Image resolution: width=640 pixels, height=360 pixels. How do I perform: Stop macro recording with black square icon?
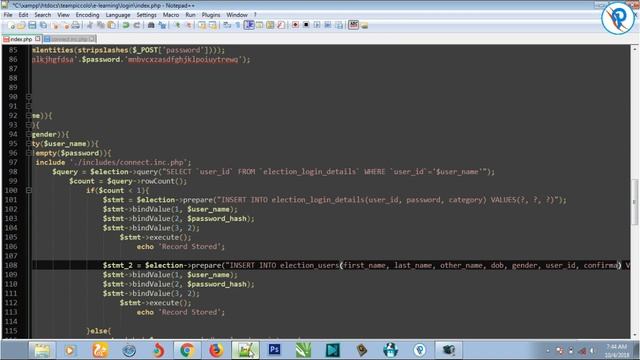click(306, 25)
